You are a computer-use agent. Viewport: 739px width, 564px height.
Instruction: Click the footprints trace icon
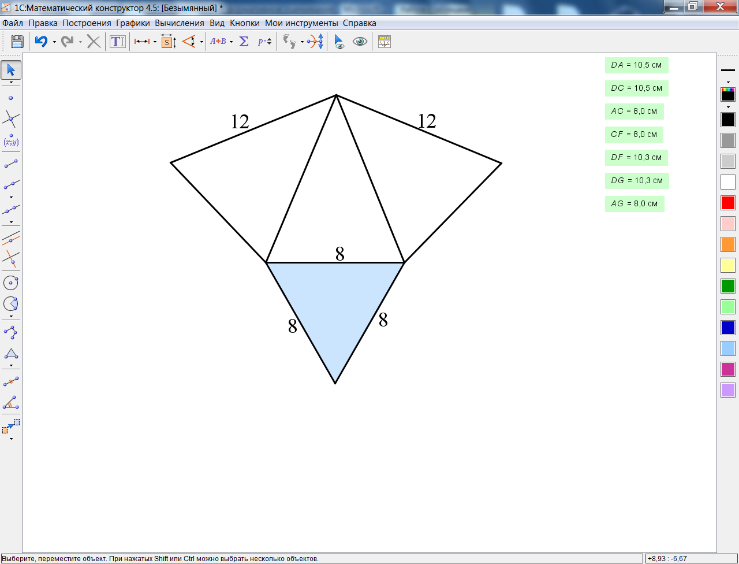click(x=289, y=41)
